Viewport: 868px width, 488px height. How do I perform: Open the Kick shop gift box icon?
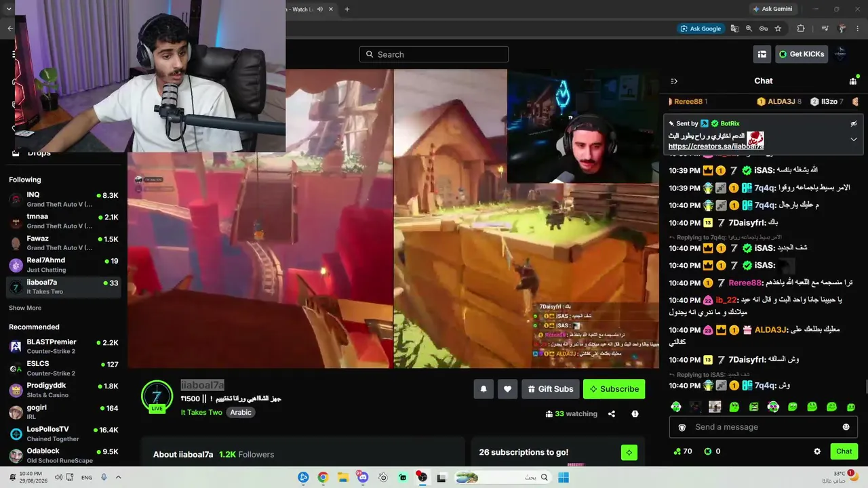[x=762, y=54]
